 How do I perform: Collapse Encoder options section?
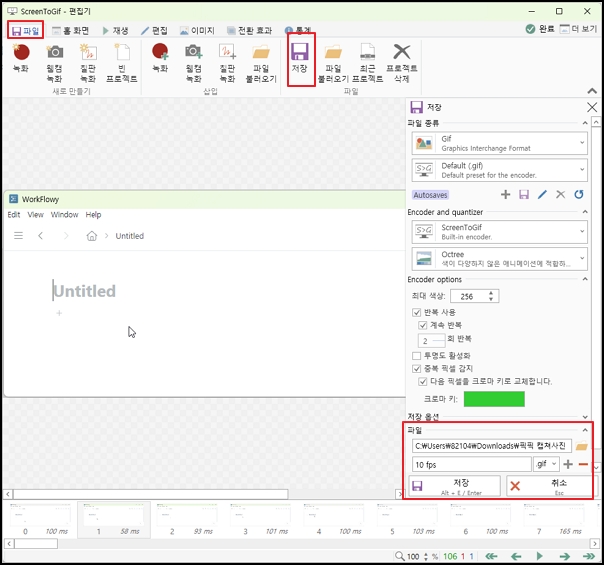coord(585,279)
